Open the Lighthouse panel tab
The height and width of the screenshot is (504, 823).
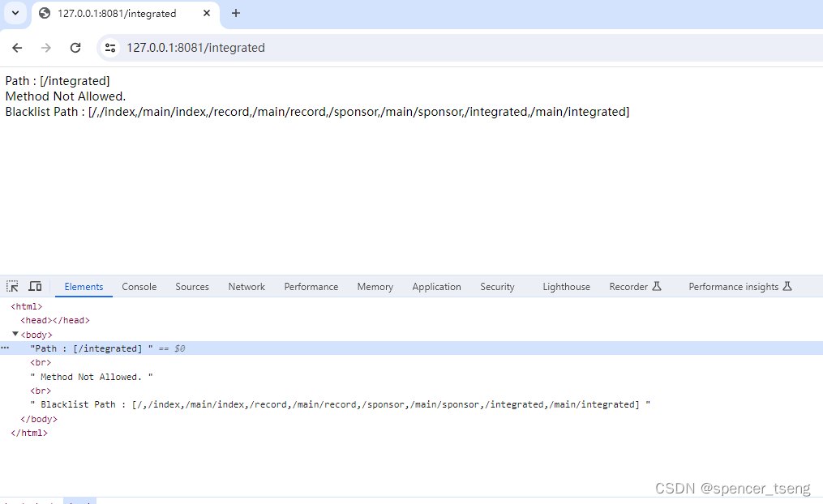click(566, 286)
